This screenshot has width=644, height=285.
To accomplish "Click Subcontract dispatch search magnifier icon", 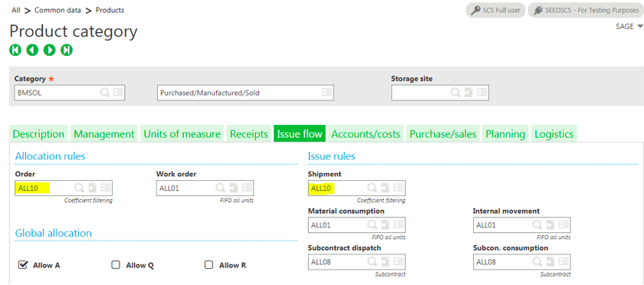I will point(372,261).
